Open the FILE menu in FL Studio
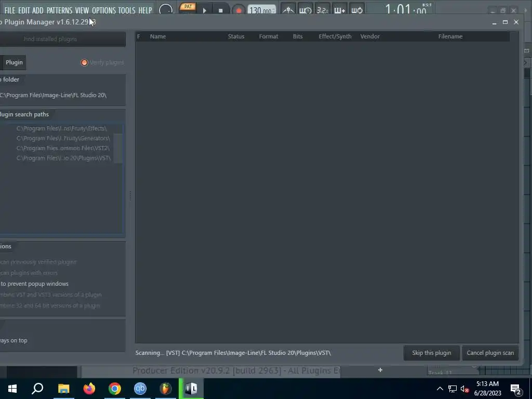Screen dimensions: 532x399 pos(10,10)
